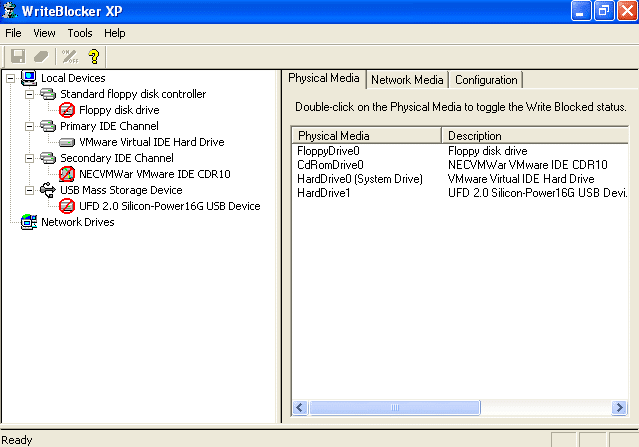This screenshot has width=639, height=447.
Task: Collapse the Secondary IDE Channel node
Action: coord(29,158)
